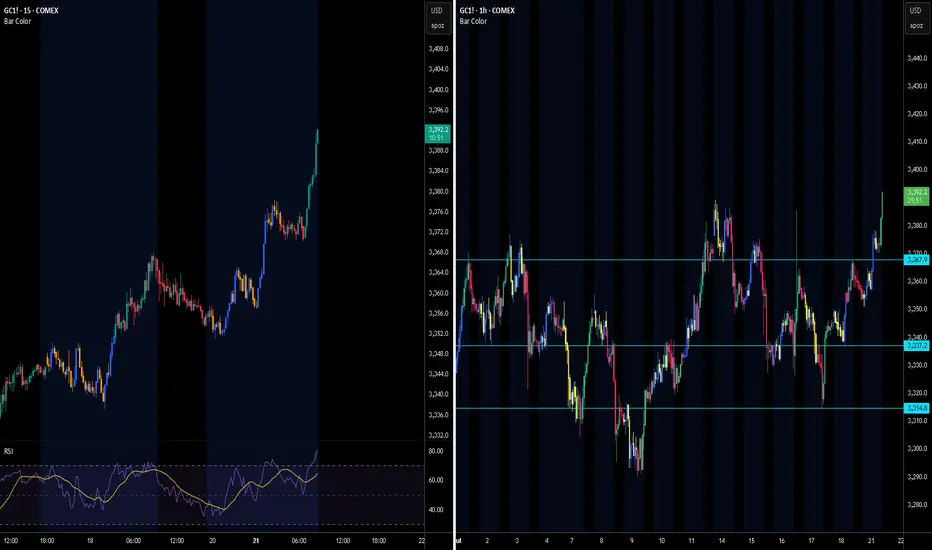The image size is (932, 550).
Task: Click 3,440.0 on the 1h price axis
Action: [917, 58]
